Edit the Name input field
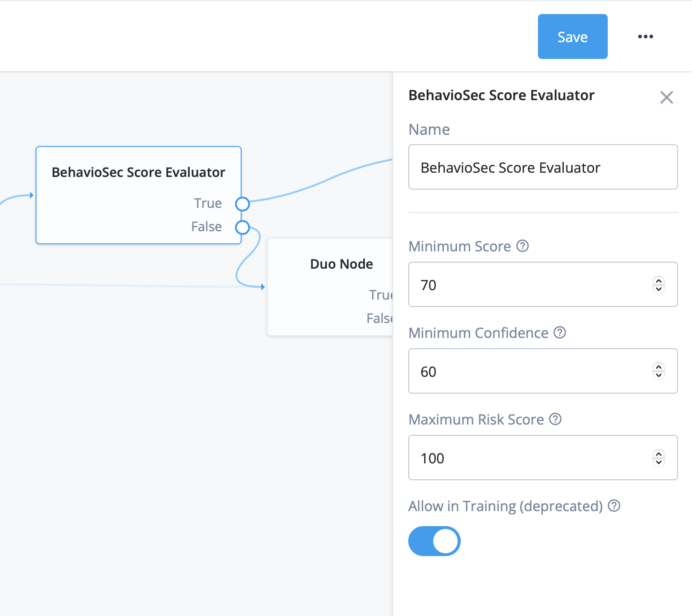The width and height of the screenshot is (692, 616). [543, 167]
